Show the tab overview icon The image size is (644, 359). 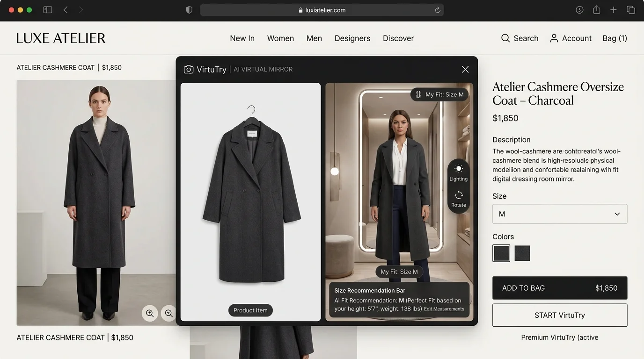[631, 10]
